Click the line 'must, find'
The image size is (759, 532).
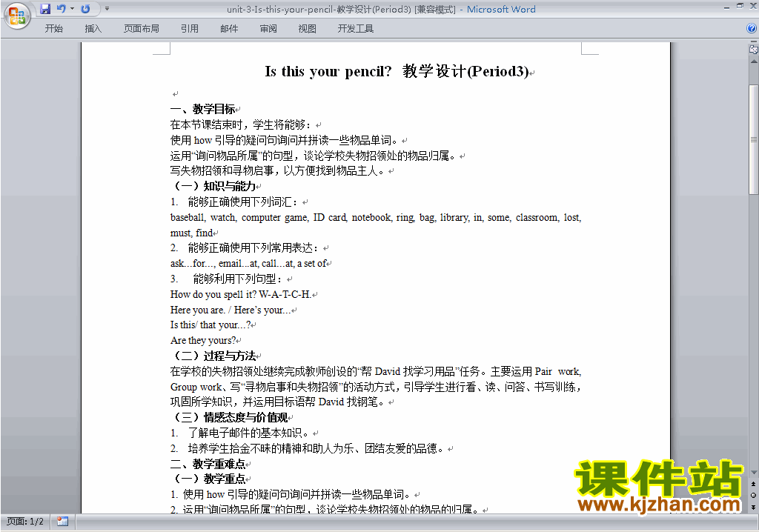click(191, 233)
